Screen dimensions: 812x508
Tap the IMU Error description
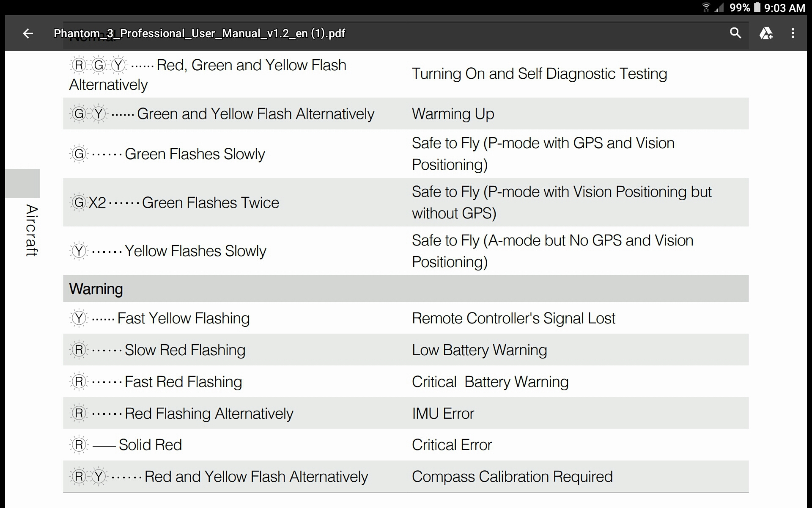443,413
